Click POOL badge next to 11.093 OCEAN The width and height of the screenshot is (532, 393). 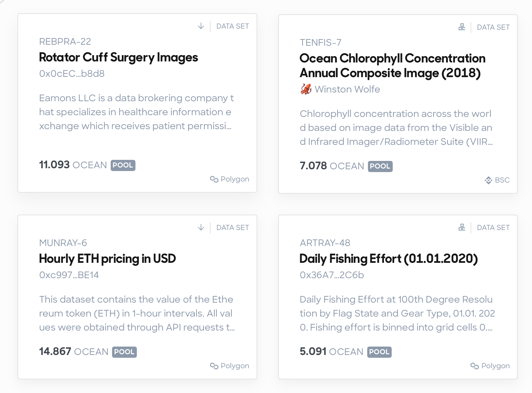point(123,165)
